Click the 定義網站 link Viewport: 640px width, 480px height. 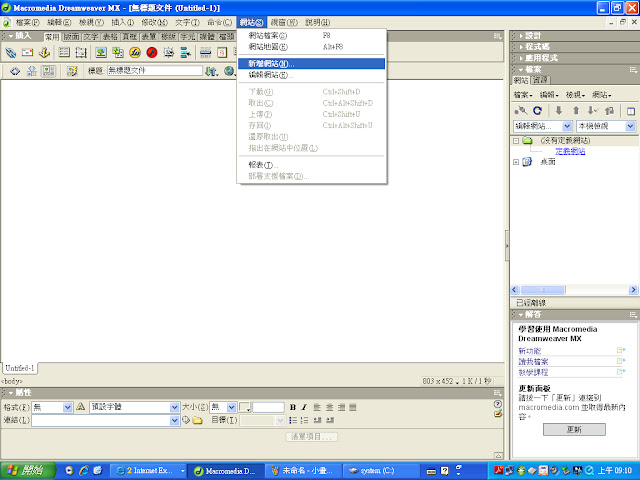[570, 151]
